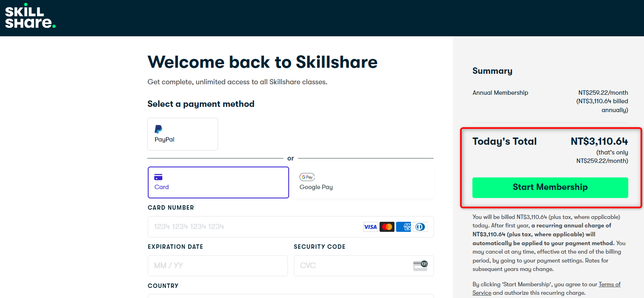Click the Diners Club logo

pos(420,227)
